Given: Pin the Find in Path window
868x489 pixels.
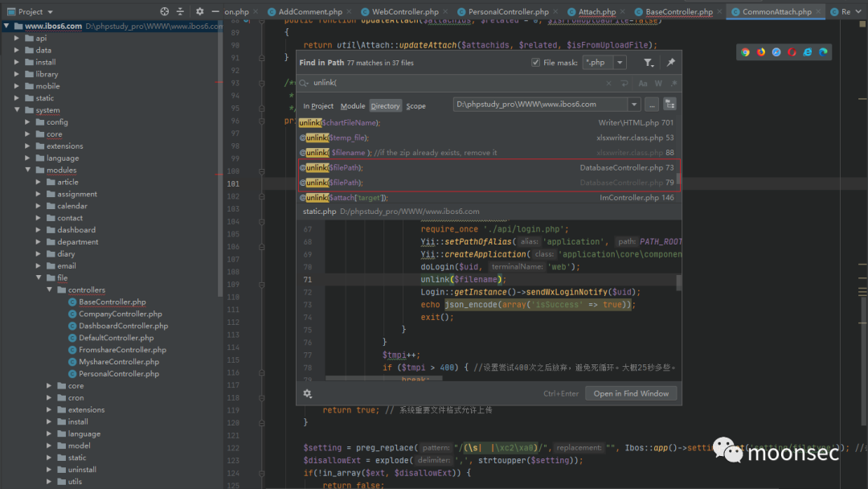Looking at the screenshot, I should click(x=671, y=63).
